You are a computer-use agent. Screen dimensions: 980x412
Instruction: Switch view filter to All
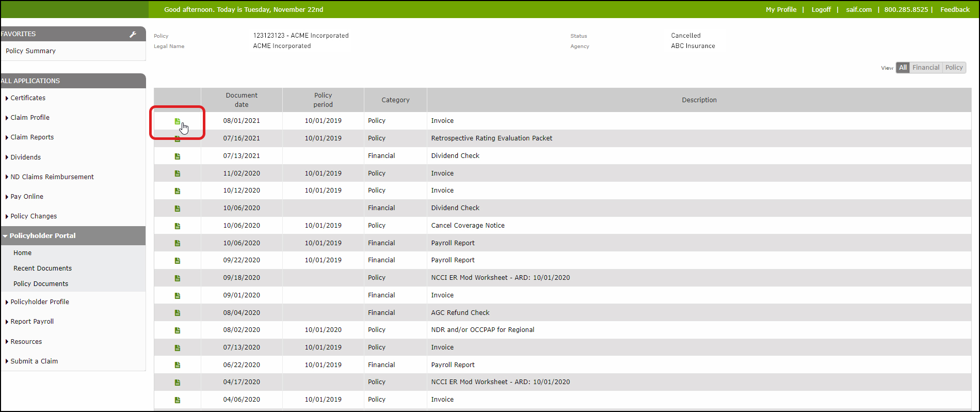pyautogui.click(x=903, y=68)
